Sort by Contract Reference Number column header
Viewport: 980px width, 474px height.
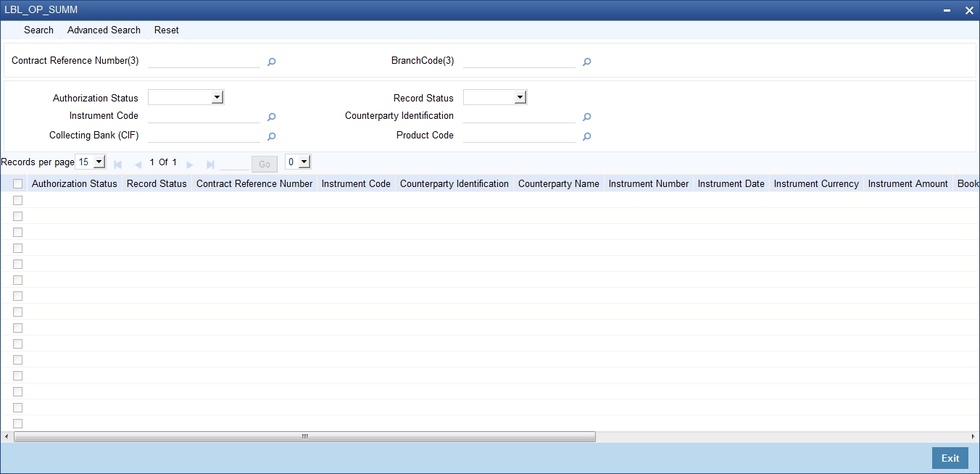[254, 183]
